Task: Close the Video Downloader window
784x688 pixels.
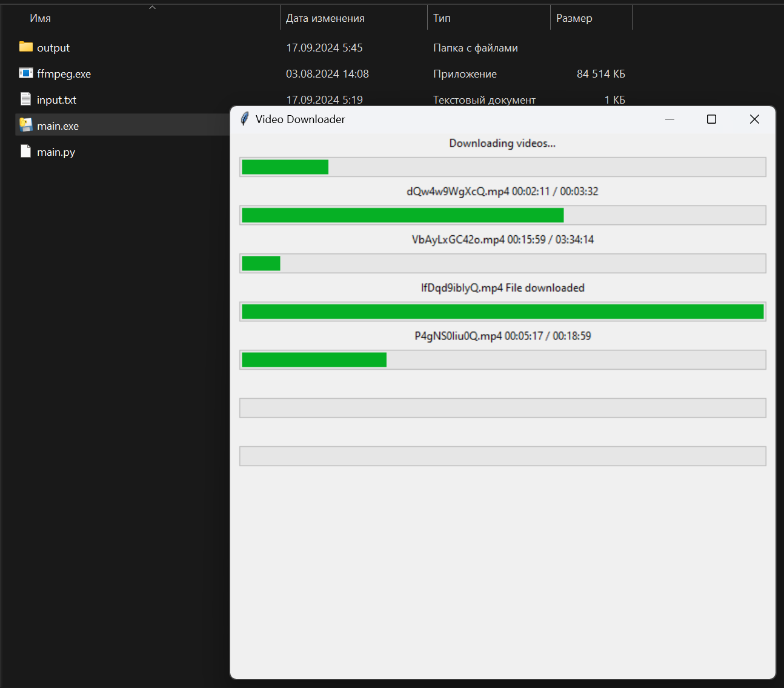Action: [x=754, y=119]
